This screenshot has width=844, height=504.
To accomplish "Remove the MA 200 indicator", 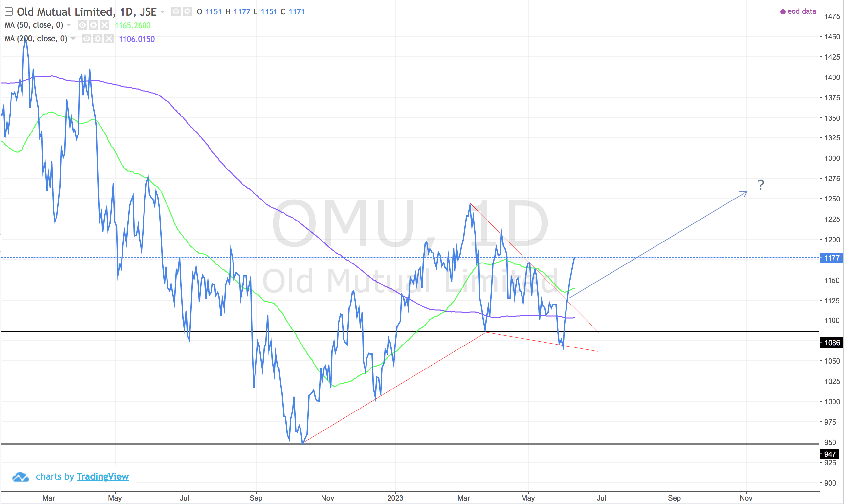I will click(109, 39).
